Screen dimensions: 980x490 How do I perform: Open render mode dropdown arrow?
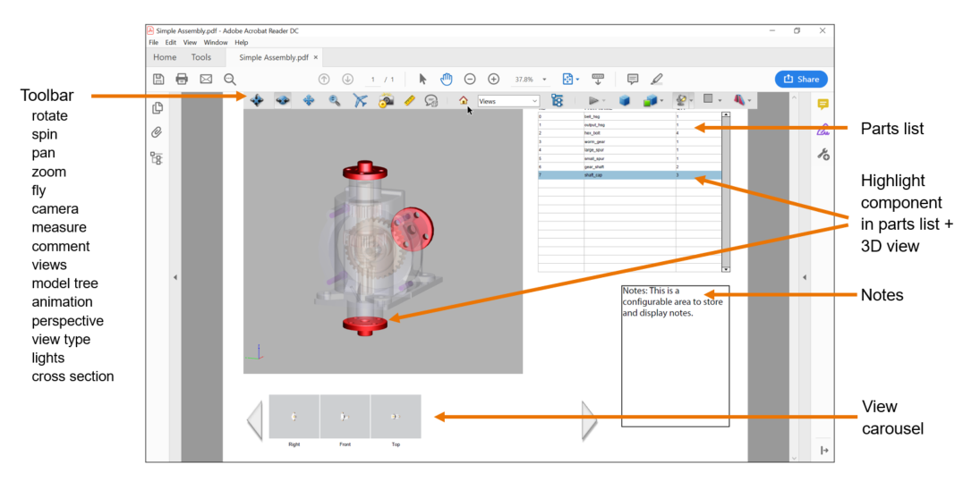pos(662,101)
